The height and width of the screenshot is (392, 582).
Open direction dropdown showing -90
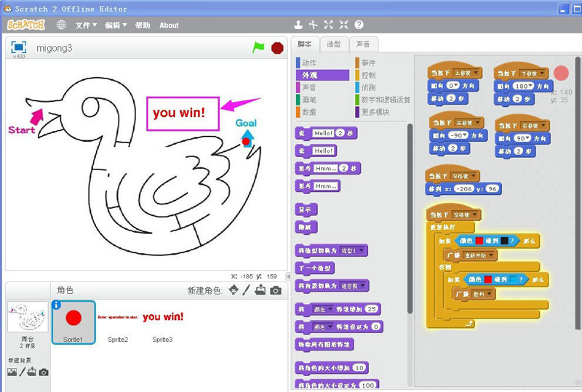458,135
